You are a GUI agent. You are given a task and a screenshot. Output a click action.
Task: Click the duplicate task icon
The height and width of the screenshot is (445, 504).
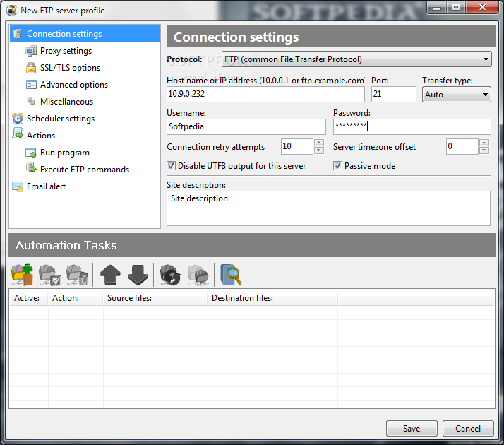[x=198, y=275]
